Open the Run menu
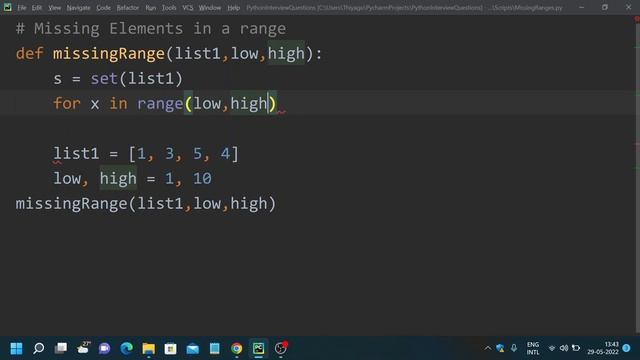This screenshot has height=360, width=640. click(x=151, y=8)
